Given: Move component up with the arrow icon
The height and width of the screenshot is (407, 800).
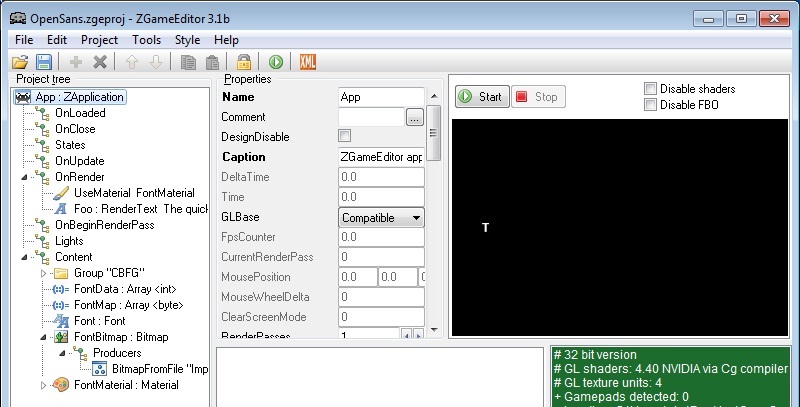Looking at the screenshot, I should (132, 62).
